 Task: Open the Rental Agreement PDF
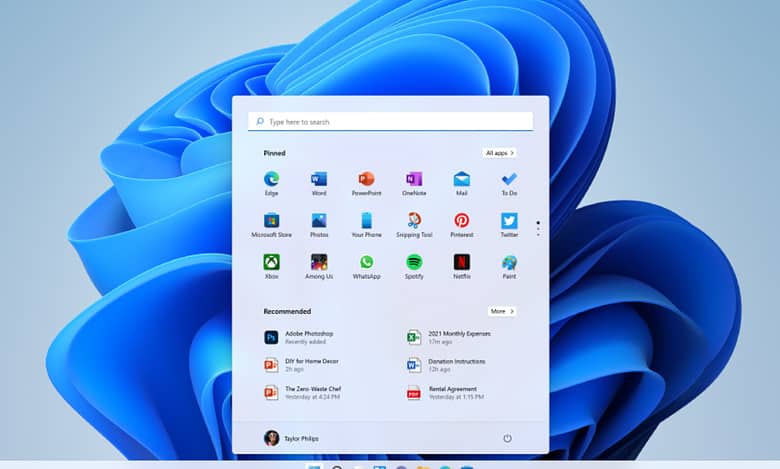445,392
